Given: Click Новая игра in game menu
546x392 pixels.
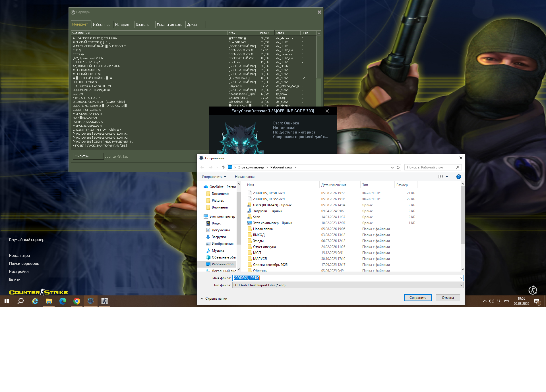Looking at the screenshot, I should (19, 256).
